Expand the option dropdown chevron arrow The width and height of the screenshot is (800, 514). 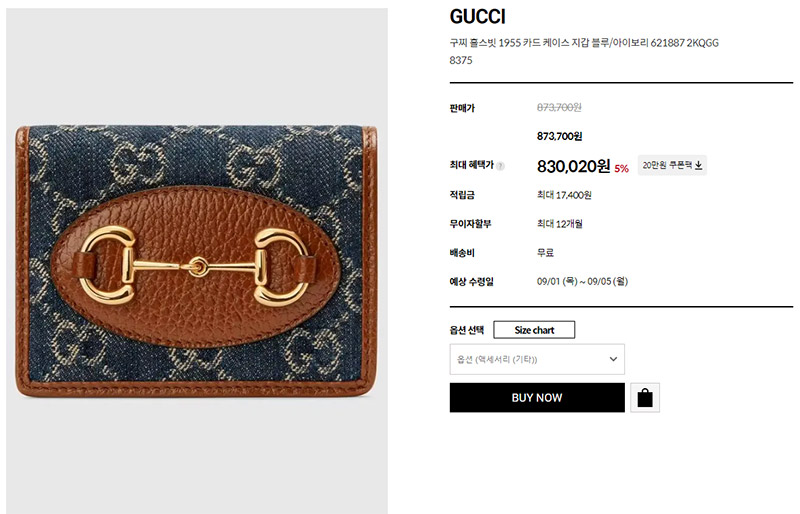(x=613, y=359)
